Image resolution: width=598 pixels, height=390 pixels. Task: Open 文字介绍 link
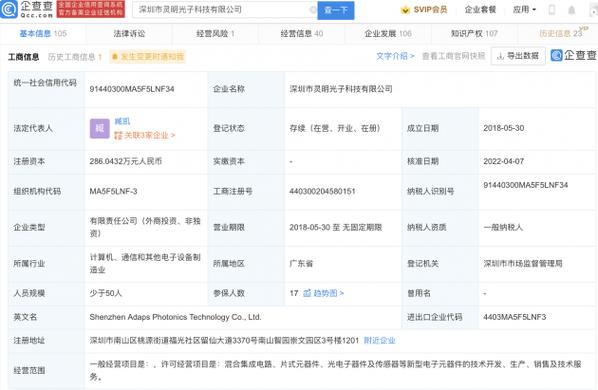point(395,56)
